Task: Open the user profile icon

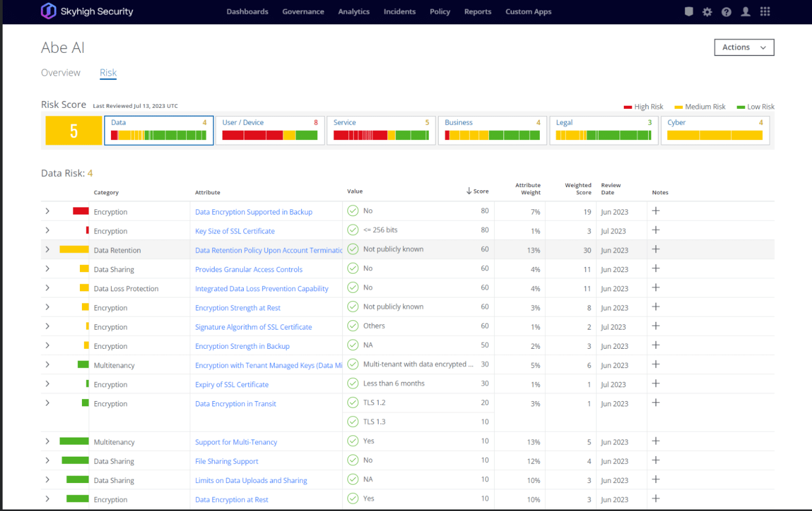Action: click(745, 11)
